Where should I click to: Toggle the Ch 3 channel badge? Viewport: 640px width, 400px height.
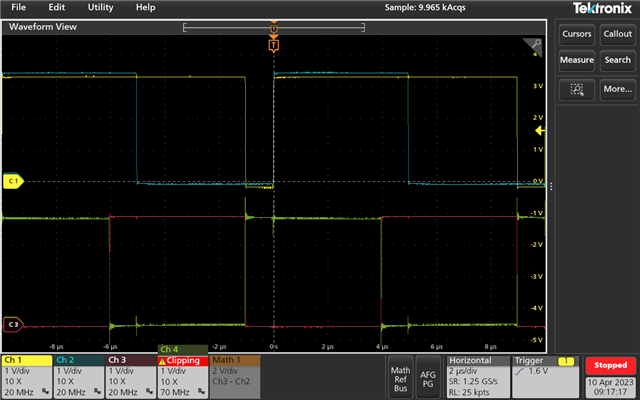(x=130, y=375)
